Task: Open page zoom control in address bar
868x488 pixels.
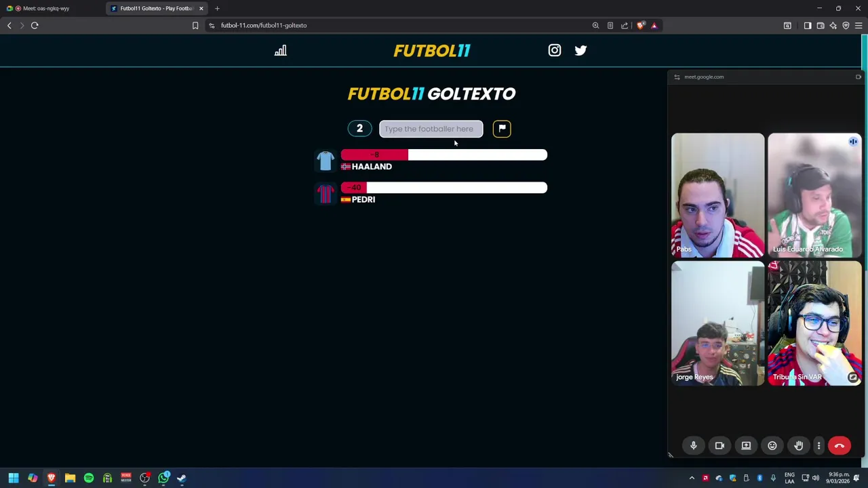Action: 595,26
